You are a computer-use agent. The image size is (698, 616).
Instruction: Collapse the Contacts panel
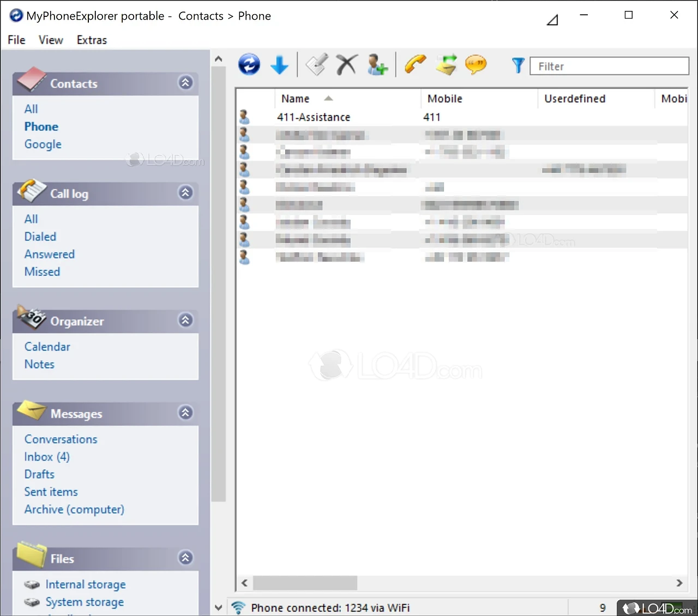point(185,83)
